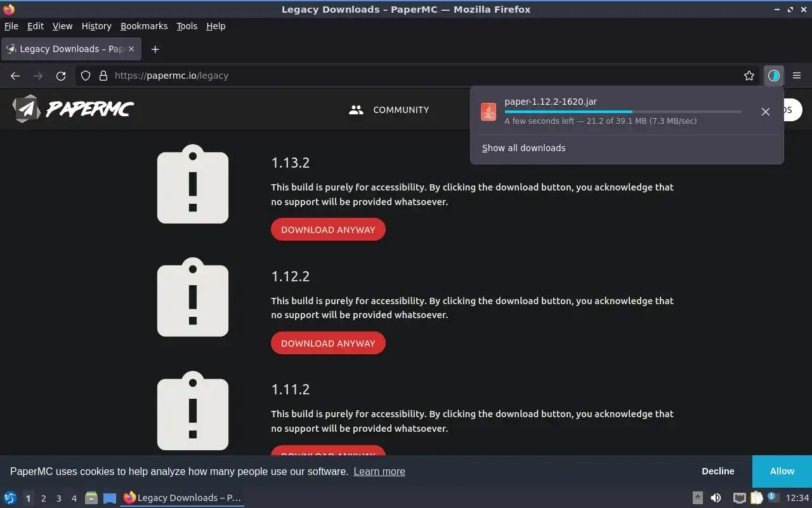Open the taskbar application launcher menu

pyautogui.click(x=10, y=498)
